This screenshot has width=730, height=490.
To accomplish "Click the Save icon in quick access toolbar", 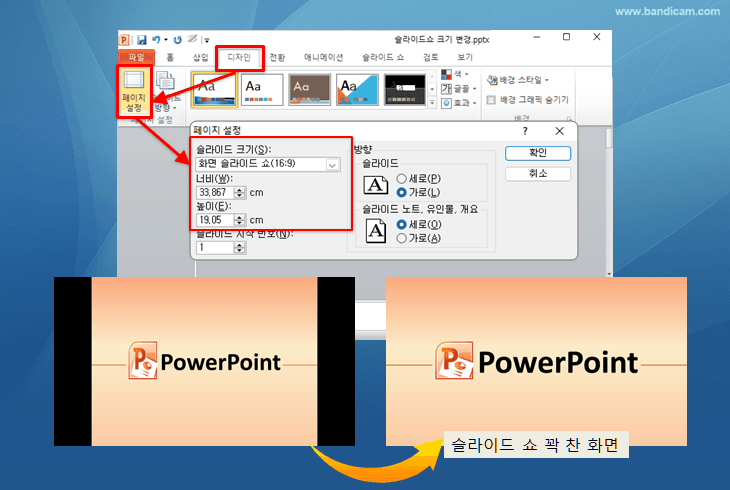I will (x=142, y=40).
